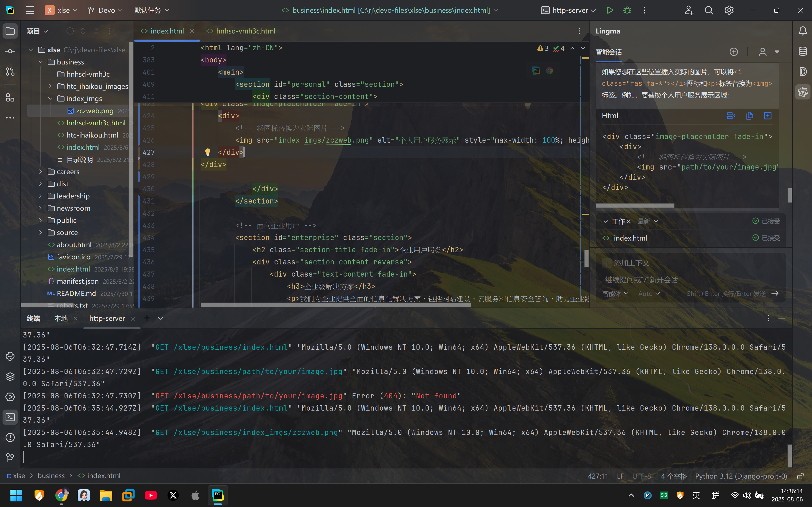Open the Lingma AI sidebar icon
The height and width of the screenshot is (507, 812).
click(803, 92)
